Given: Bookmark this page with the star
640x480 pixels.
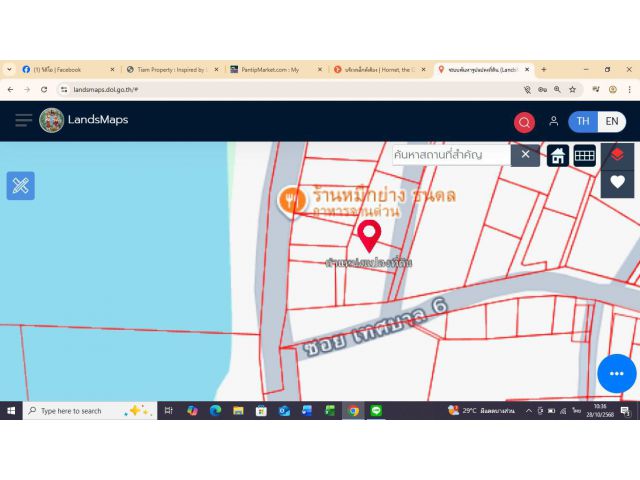Looking at the screenshot, I should pos(572,89).
